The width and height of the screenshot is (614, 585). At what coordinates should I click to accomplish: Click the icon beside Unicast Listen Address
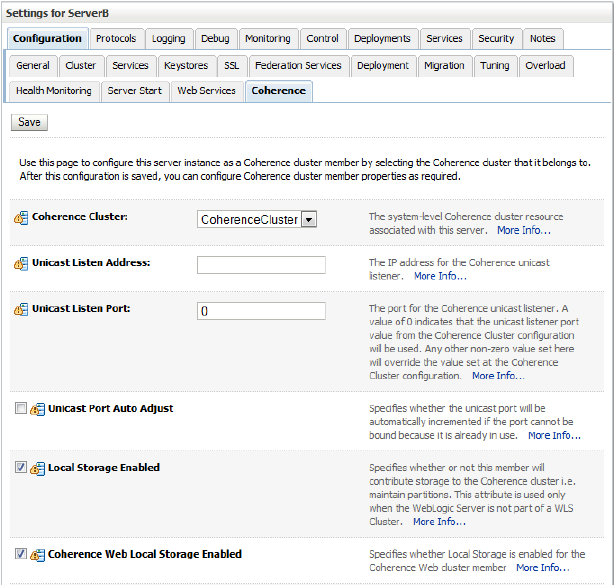coord(21,264)
